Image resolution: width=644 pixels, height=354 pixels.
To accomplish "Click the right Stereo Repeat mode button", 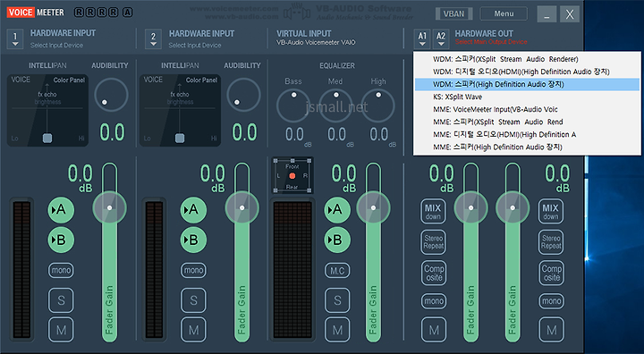I will [551, 242].
